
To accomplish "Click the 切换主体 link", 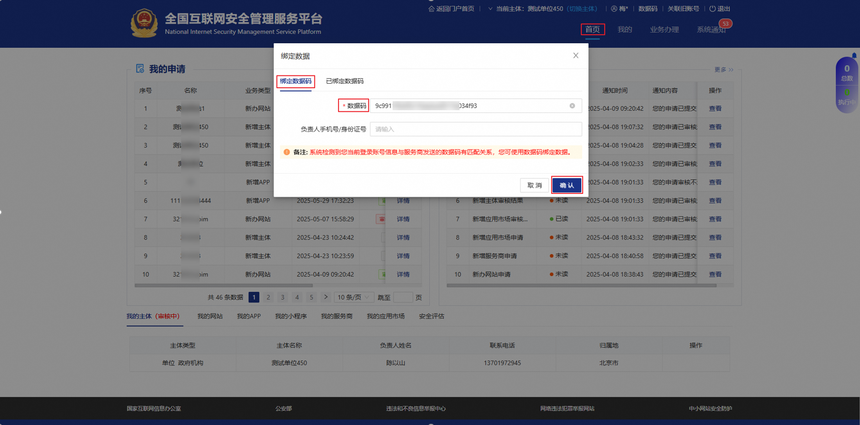I will point(582,9).
